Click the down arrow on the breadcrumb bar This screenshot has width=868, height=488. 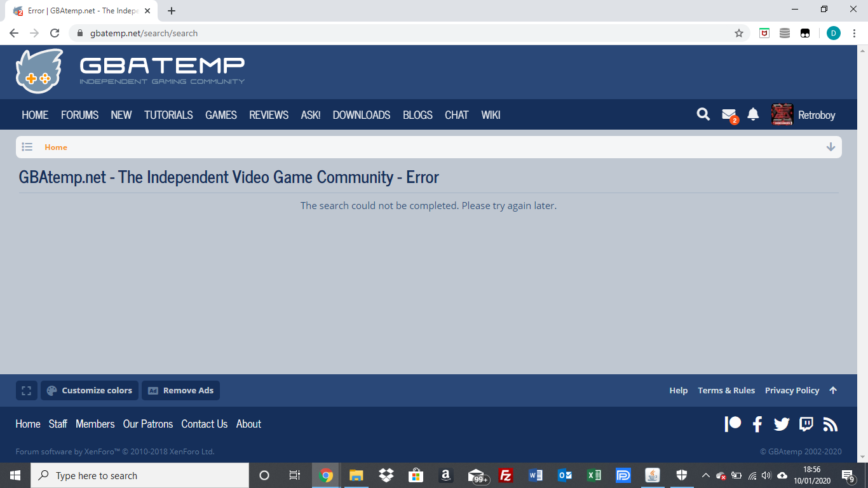[x=831, y=147]
